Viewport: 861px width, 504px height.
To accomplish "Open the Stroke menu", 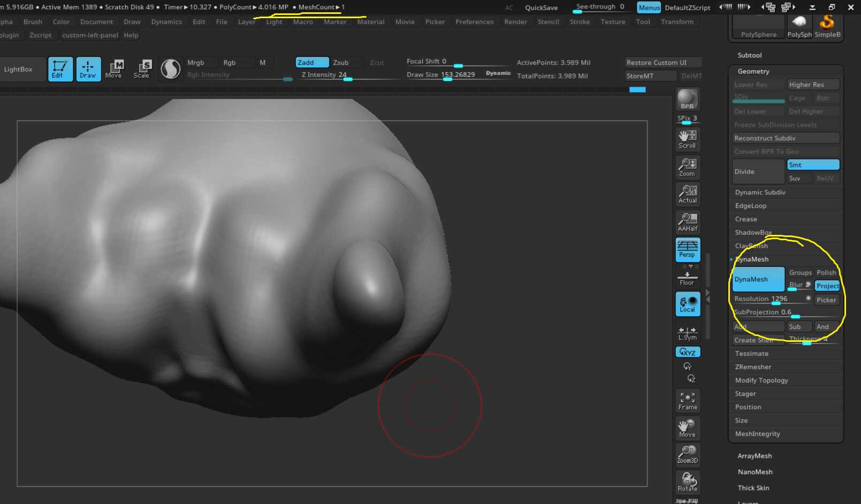I will point(580,22).
